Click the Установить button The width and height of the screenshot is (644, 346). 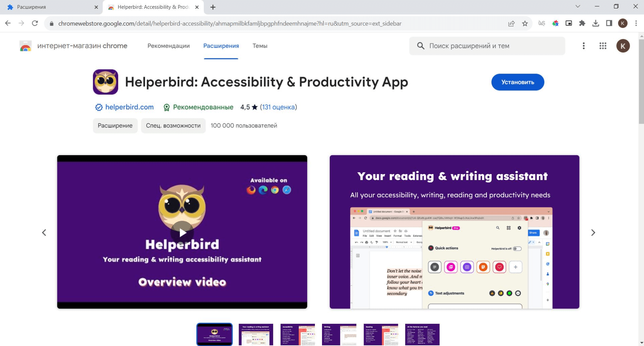click(517, 82)
